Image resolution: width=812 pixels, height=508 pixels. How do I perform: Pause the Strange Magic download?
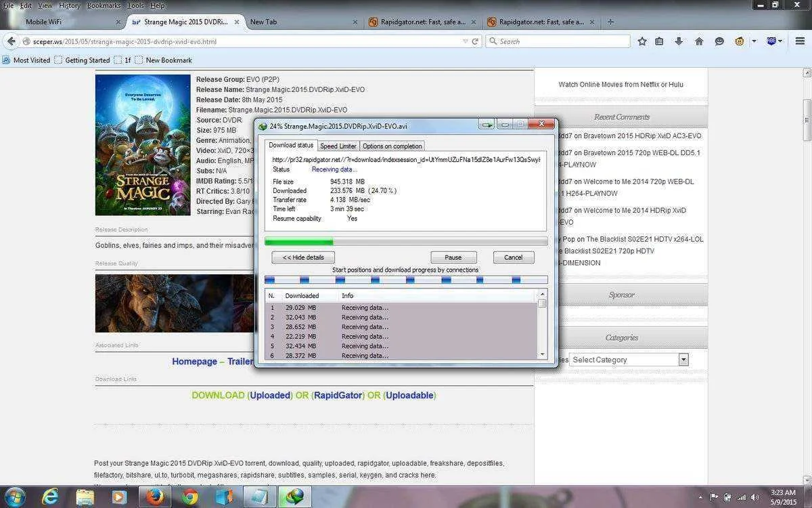(453, 257)
